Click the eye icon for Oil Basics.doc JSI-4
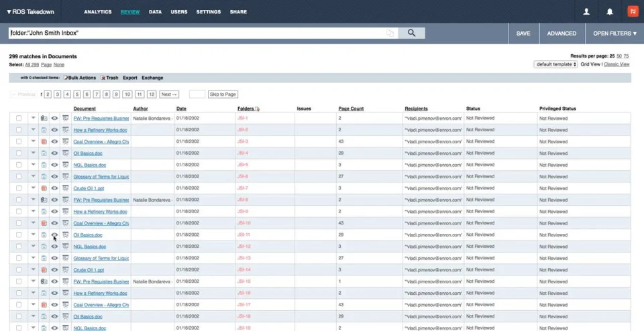Image resolution: width=644 pixels, height=331 pixels. 54,153
